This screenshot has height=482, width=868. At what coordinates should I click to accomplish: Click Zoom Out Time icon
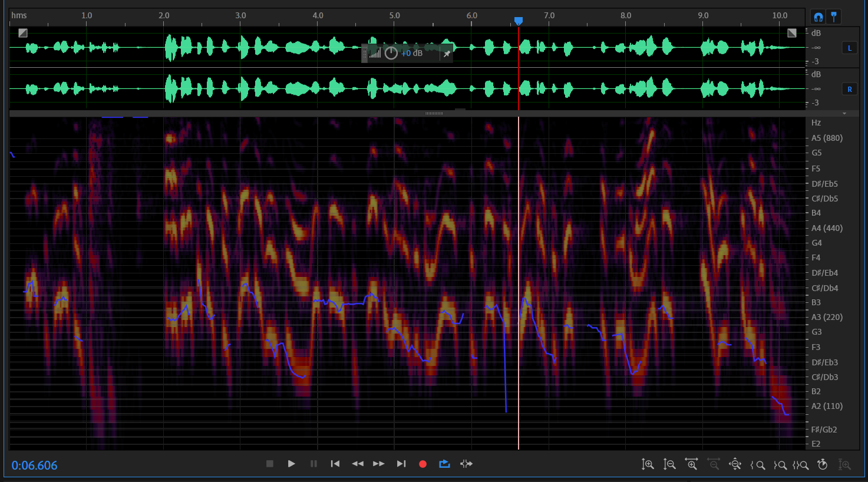click(x=713, y=464)
